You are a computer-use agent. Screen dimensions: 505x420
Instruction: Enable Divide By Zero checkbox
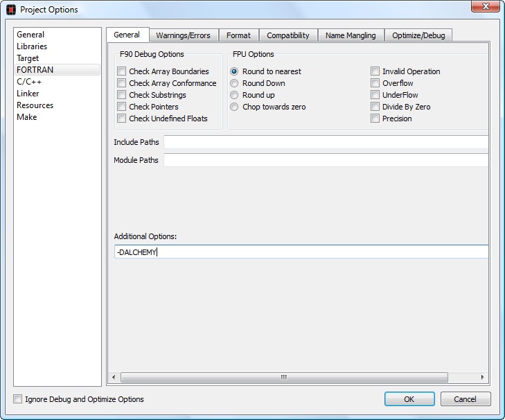tap(375, 107)
